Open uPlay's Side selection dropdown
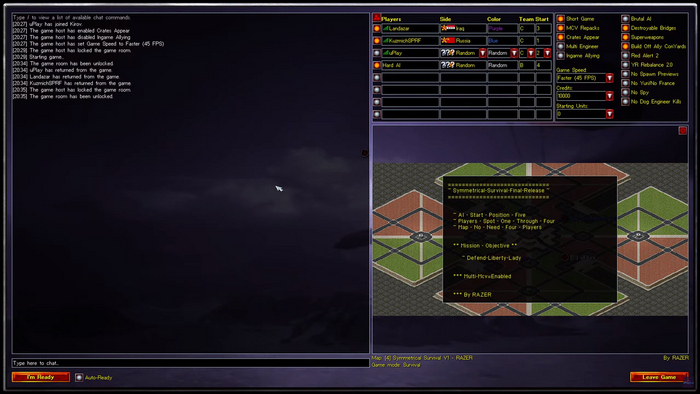Screen dimensions: 700x394 482,53
